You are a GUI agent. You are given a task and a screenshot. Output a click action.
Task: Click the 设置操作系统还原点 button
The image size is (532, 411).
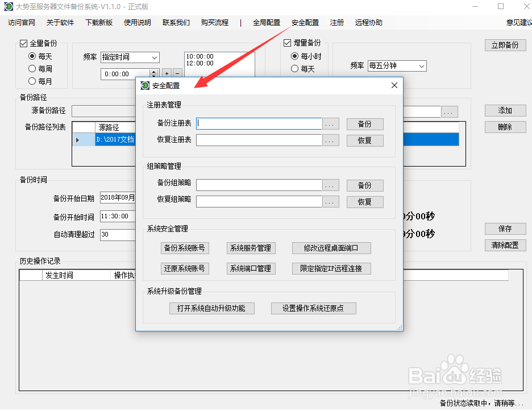(x=314, y=308)
